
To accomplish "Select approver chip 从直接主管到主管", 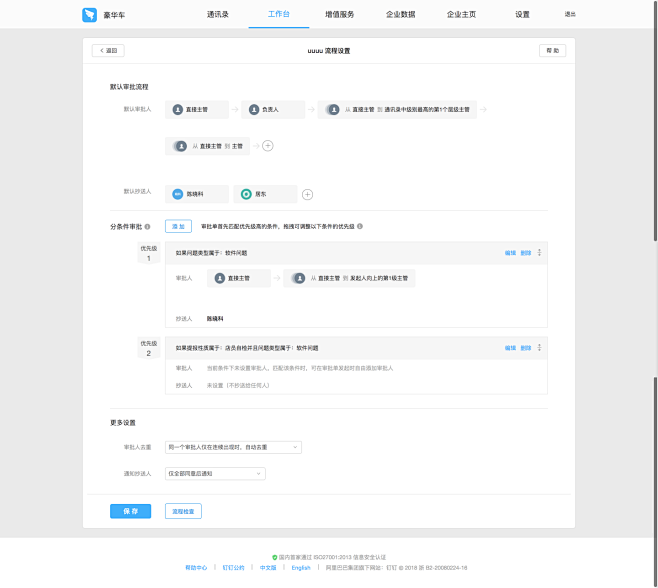I will point(207,146).
